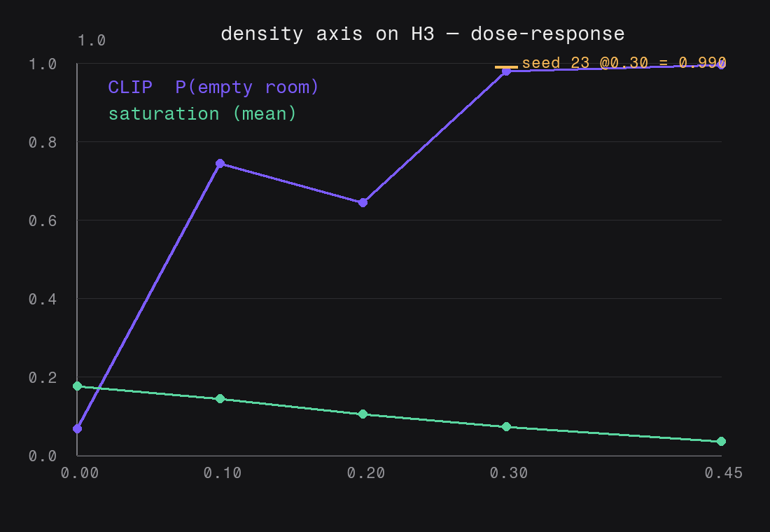Screen dimensions: 770x532
Task: Click the x-axis tick label 0.10
Action: [223, 473]
